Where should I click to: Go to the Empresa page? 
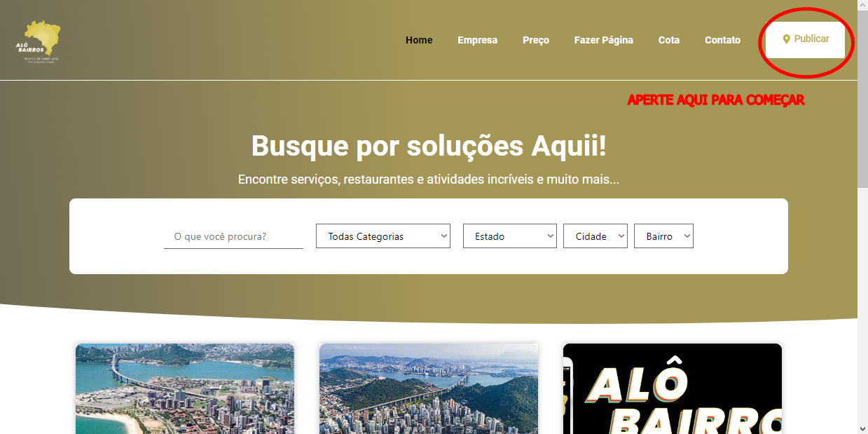(477, 40)
